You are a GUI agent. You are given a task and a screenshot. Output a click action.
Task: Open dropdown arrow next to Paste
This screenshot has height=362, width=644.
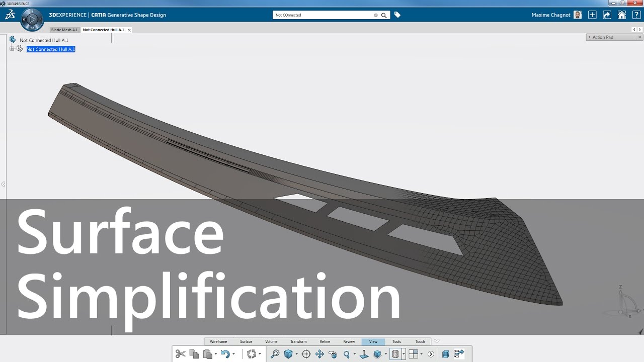coord(216,354)
